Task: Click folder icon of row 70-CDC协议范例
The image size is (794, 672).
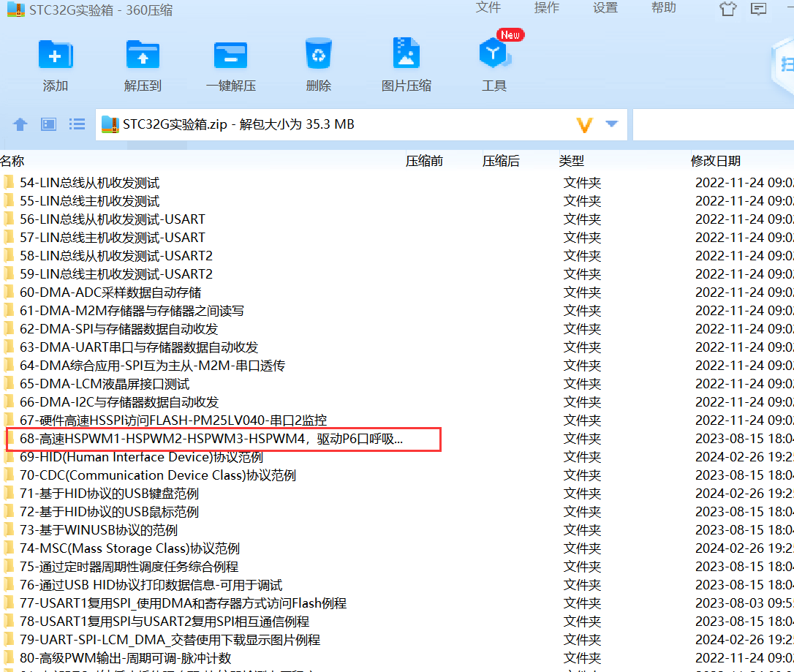Action: (9, 475)
